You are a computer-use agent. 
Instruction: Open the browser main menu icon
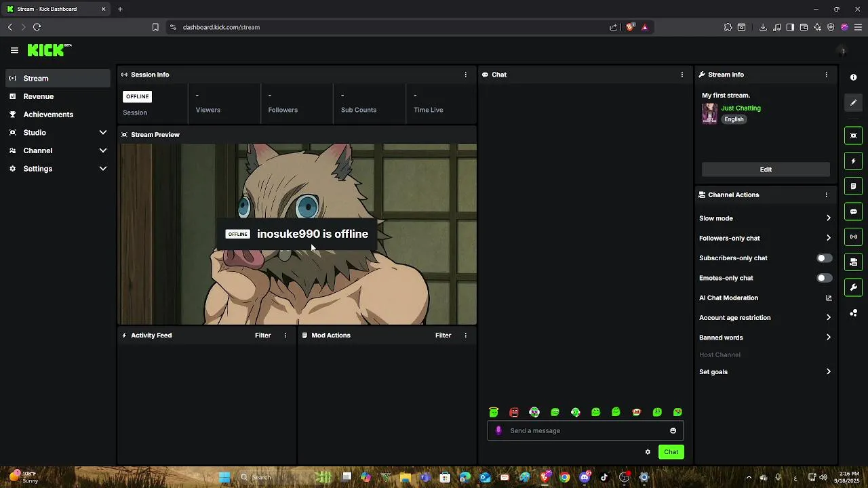(x=858, y=27)
